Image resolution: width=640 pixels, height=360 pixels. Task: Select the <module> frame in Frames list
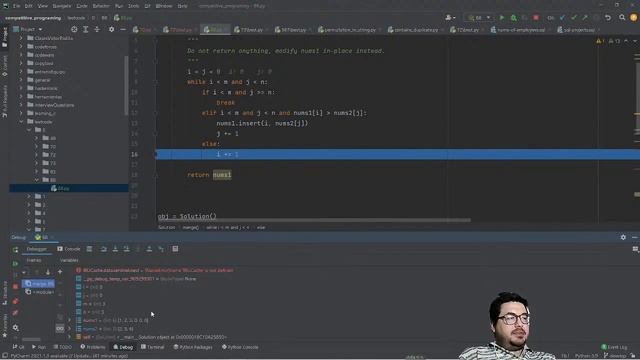point(40,292)
